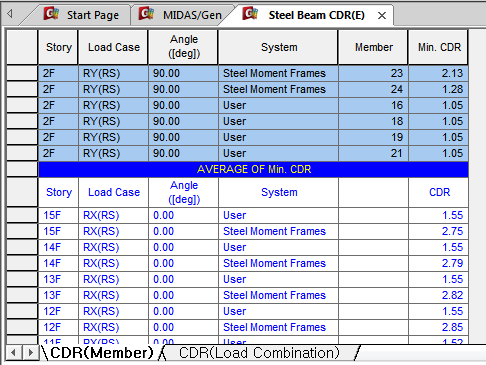Click Steel Moment Frames cell for member 24
This screenshot has height=365, width=486.
coord(278,89)
